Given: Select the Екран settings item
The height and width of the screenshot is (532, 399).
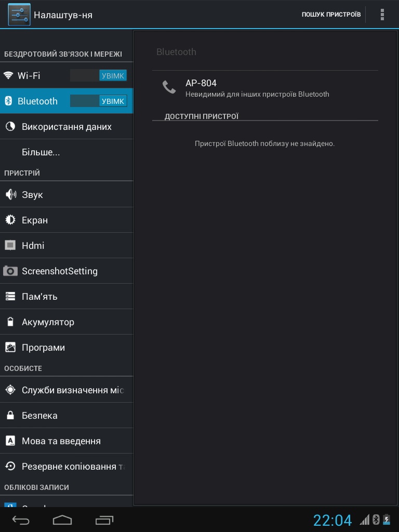Looking at the screenshot, I should [x=35, y=220].
